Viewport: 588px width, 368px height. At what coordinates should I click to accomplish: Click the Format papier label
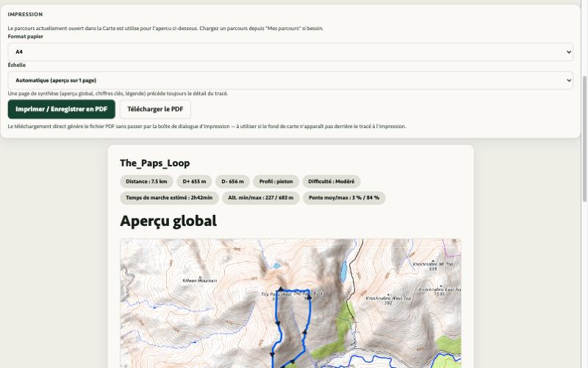tap(26, 36)
